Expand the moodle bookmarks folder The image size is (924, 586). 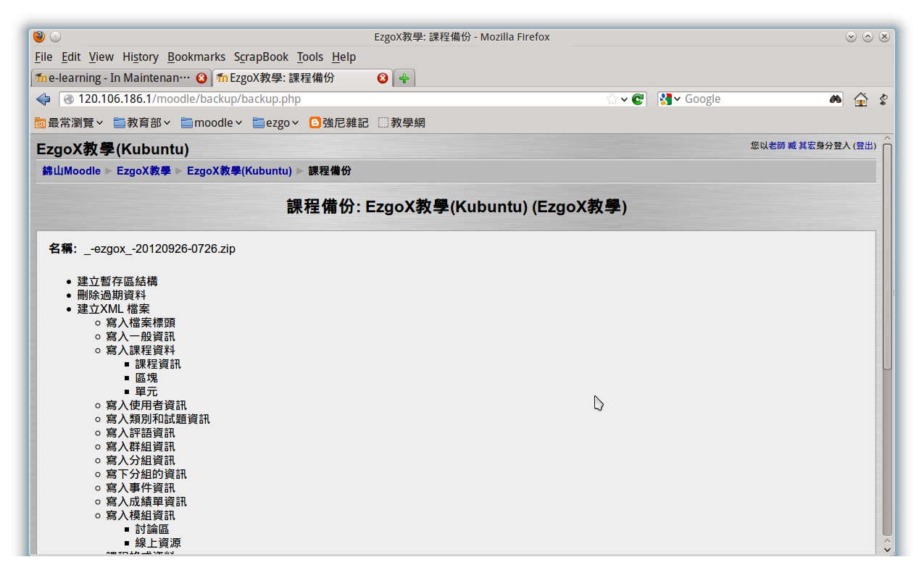(x=212, y=123)
